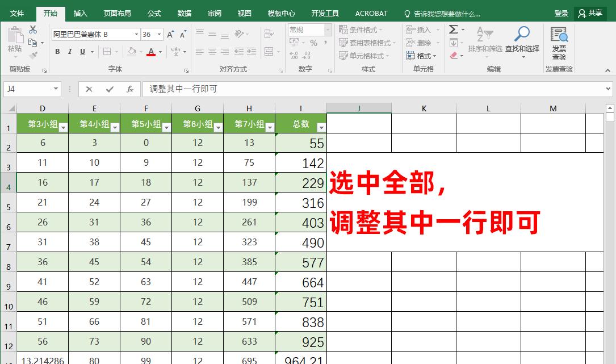This screenshot has height=364, width=616.
Task: Click the Format Painter brush icon
Action: (33, 56)
